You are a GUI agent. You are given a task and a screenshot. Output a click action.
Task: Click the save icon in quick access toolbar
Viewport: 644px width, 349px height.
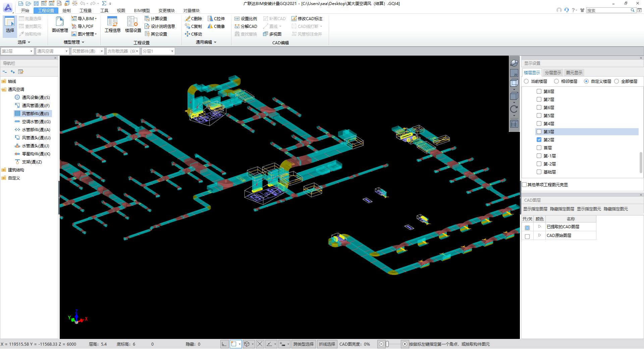[x=36, y=3]
